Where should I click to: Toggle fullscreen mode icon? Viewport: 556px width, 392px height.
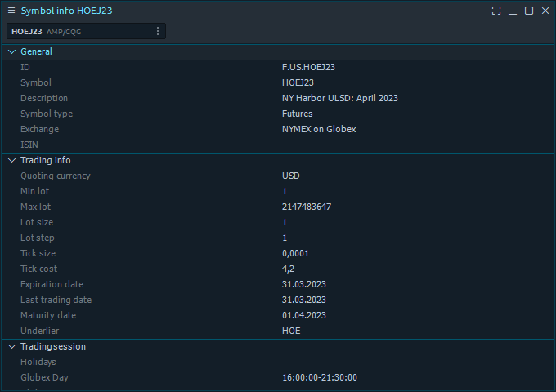tap(496, 11)
